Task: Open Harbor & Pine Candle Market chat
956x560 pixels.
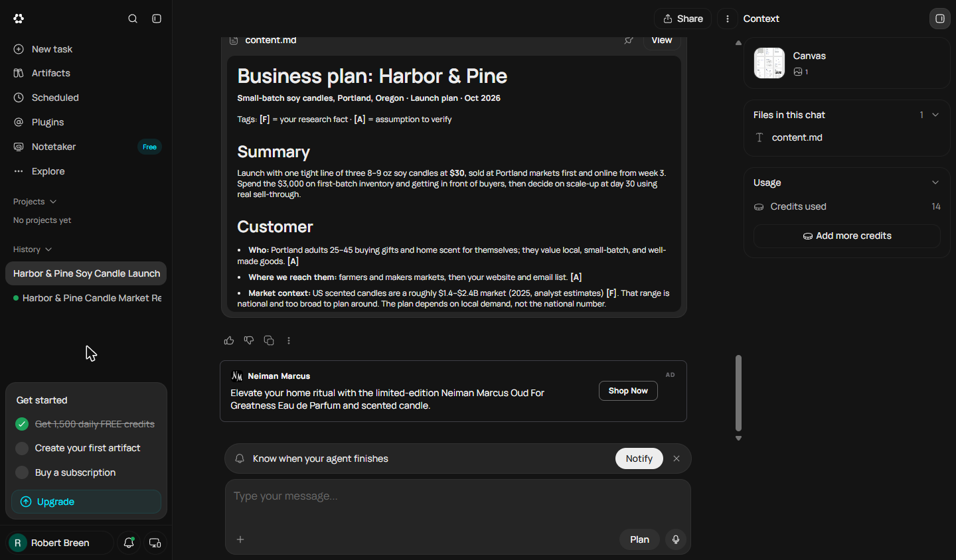Action: click(86, 298)
